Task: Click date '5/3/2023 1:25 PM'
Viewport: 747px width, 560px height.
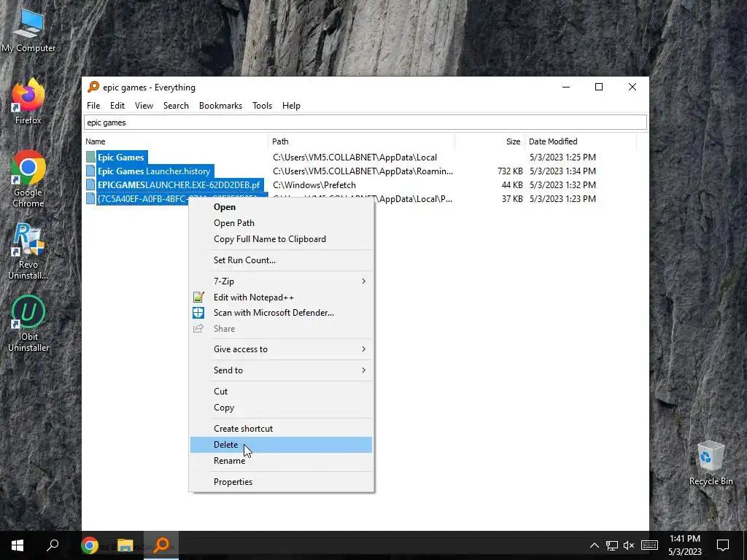Action: pos(562,157)
